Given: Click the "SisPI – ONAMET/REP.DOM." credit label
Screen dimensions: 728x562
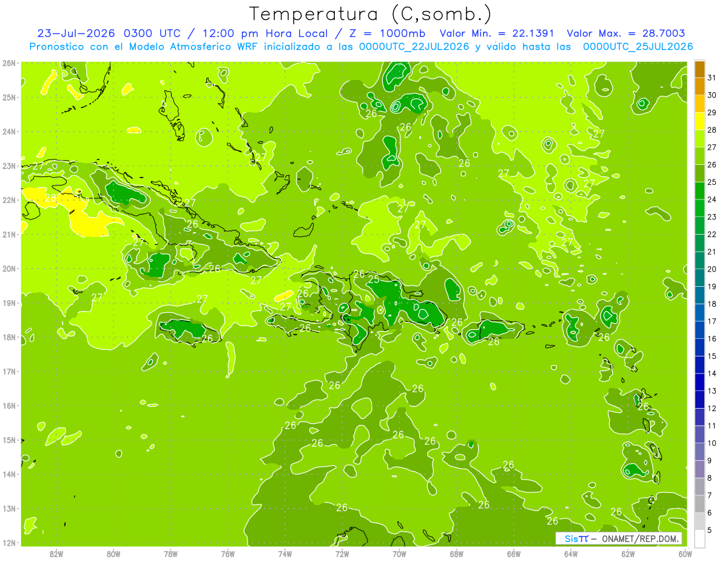Looking at the screenshot, I should (619, 538).
